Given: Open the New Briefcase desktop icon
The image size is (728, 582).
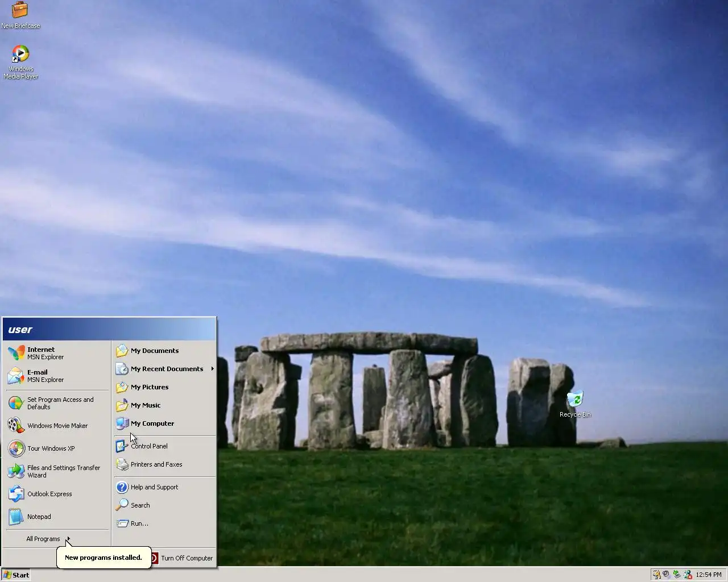Looking at the screenshot, I should [x=20, y=15].
